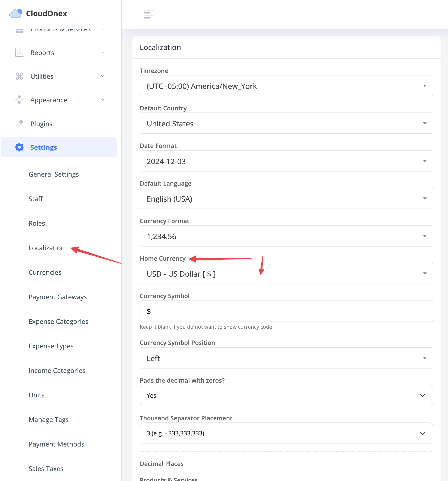
Task: Collapse the Settings menu chevron
Action: 103,147
